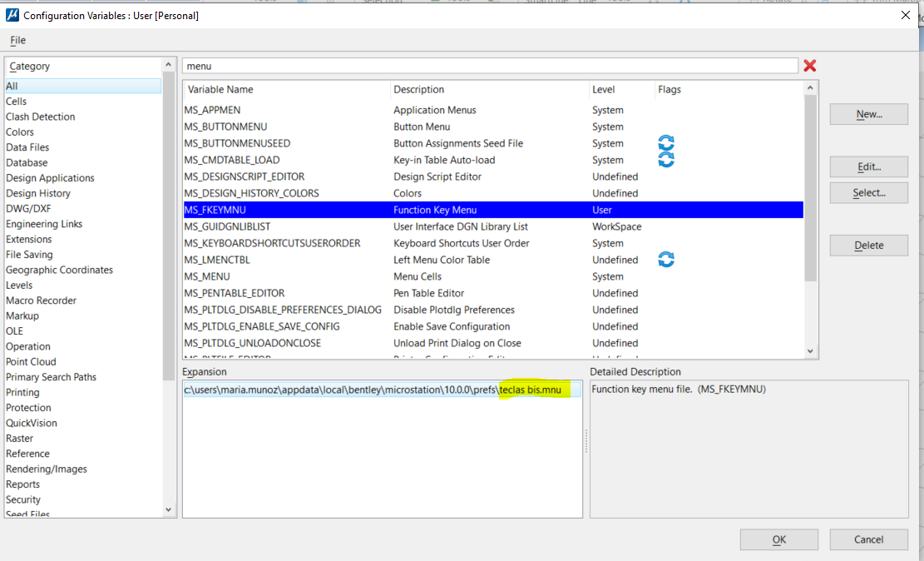
Task: Select the QuickVision category
Action: [x=83, y=424]
